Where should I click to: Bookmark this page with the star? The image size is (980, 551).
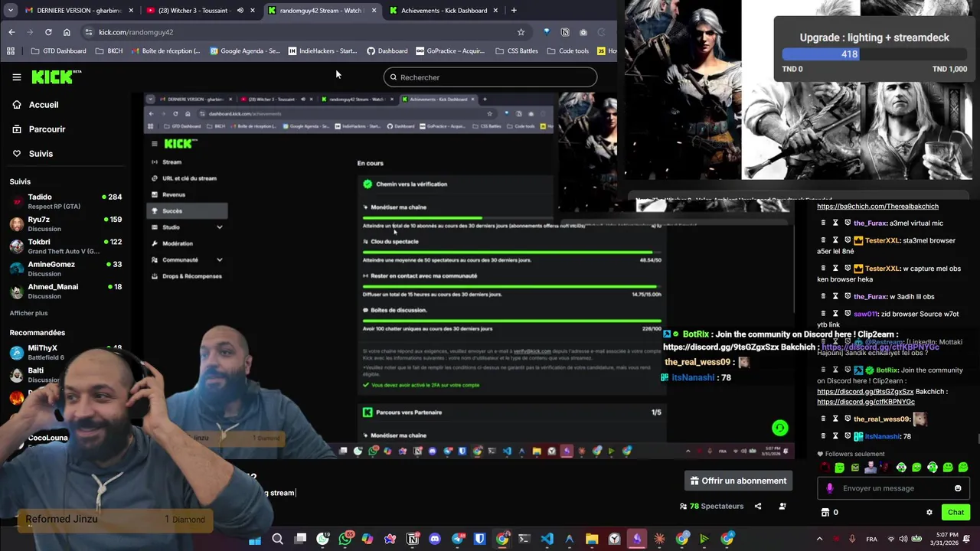click(x=521, y=32)
